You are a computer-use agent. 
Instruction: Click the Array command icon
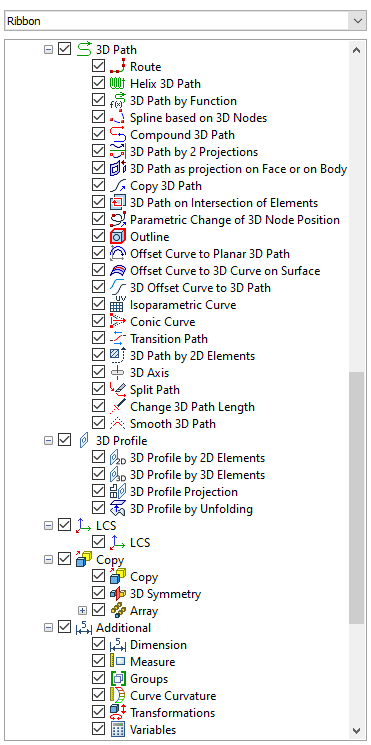pos(117,611)
